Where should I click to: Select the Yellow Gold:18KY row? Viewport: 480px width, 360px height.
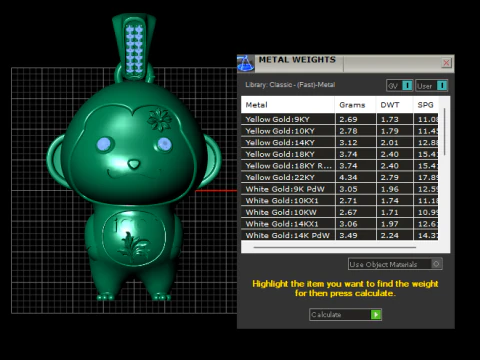point(340,154)
